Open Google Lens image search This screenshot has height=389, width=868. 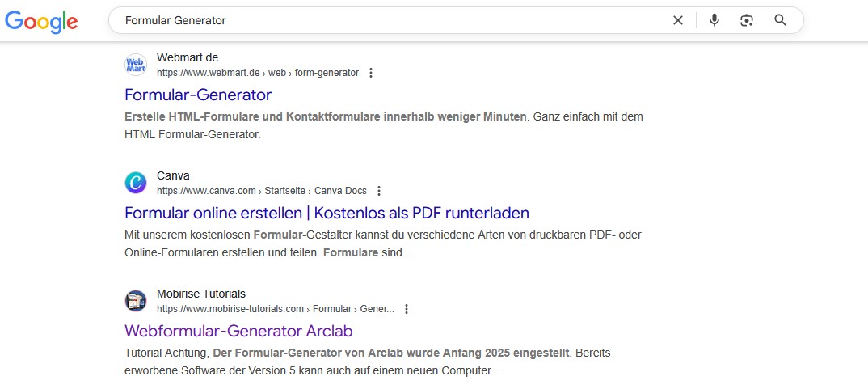pos(747,20)
